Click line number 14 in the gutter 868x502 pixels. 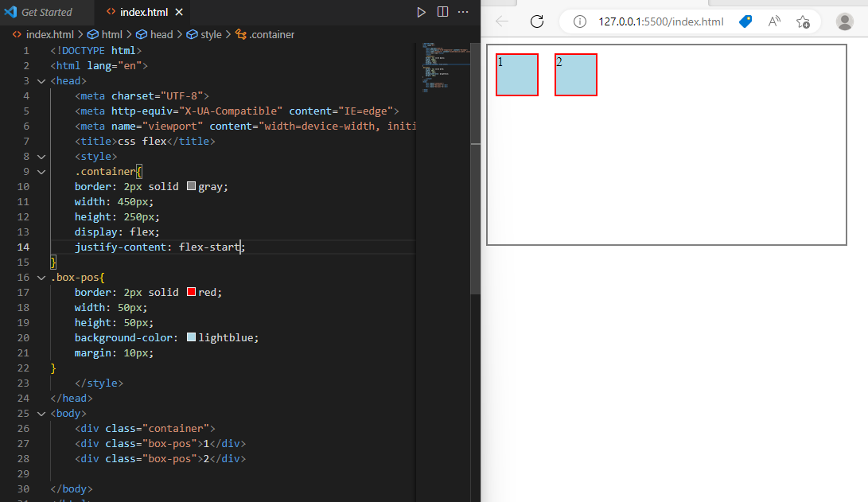(x=23, y=247)
